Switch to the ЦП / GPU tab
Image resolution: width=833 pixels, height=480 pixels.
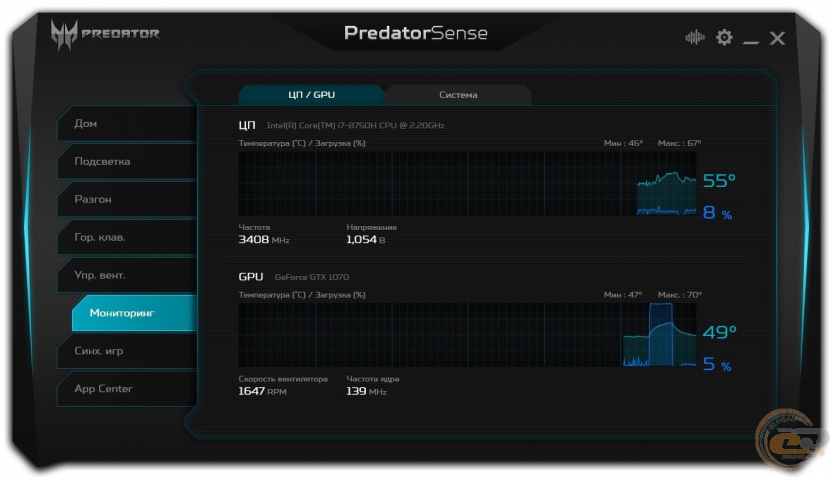(311, 95)
